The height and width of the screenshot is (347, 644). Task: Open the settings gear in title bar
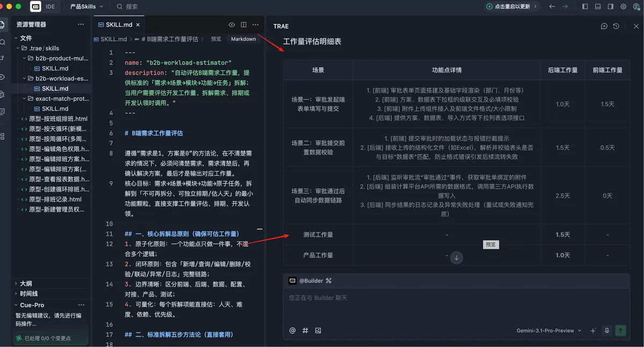(624, 6)
